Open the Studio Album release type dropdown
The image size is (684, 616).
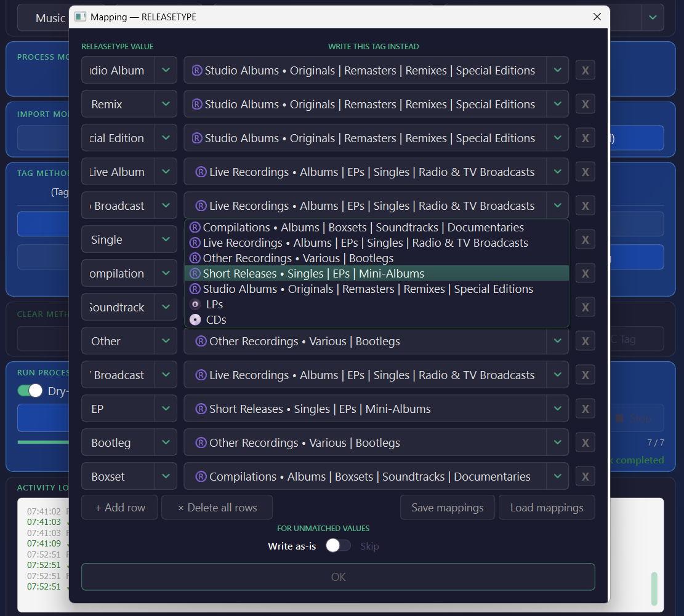point(166,70)
